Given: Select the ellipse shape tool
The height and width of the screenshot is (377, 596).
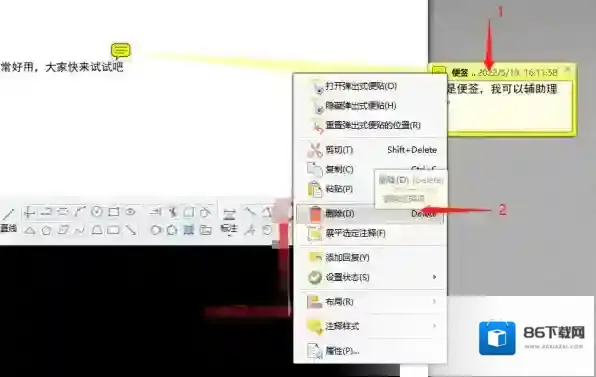Looking at the screenshot, I should (x=155, y=230).
